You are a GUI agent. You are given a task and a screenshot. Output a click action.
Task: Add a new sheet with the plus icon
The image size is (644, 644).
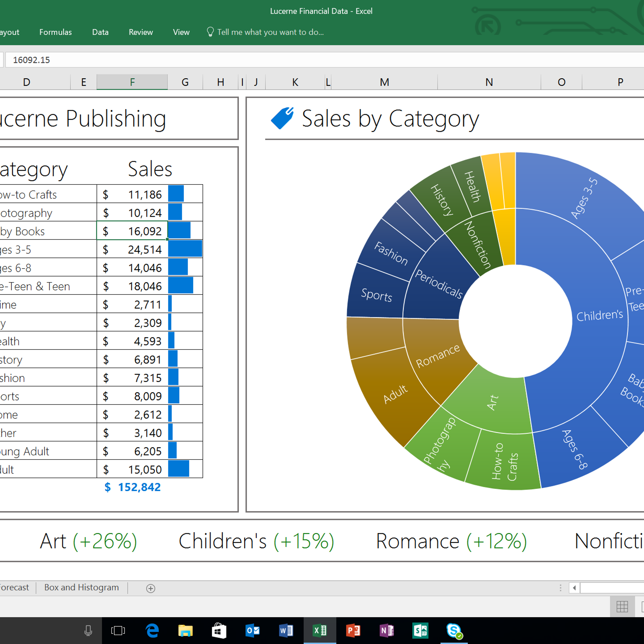tap(151, 588)
